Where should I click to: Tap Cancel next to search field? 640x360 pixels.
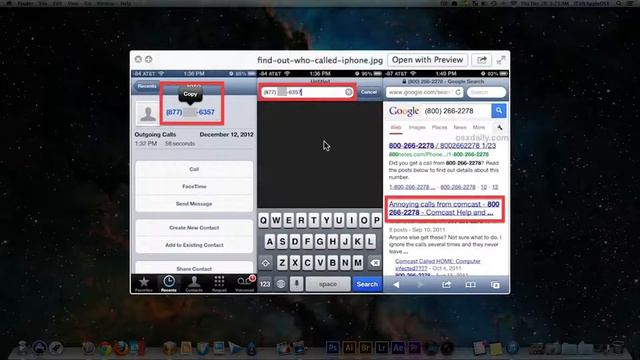(369, 92)
